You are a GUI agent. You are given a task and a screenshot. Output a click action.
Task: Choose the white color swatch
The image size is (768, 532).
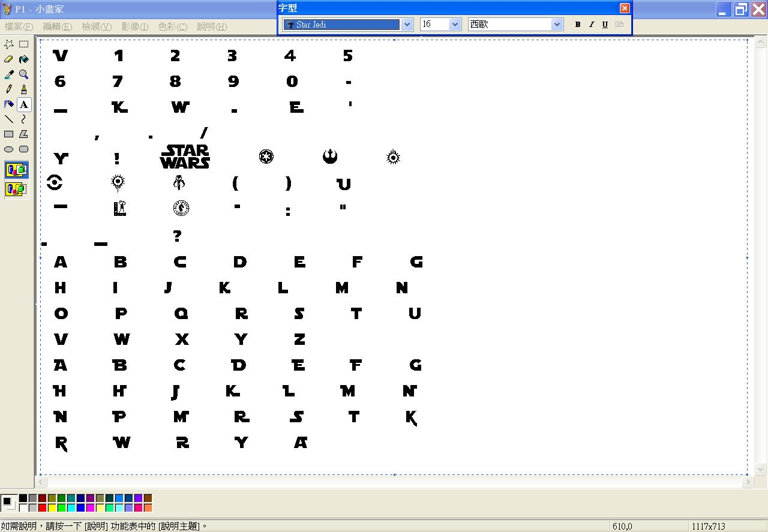click(23, 508)
